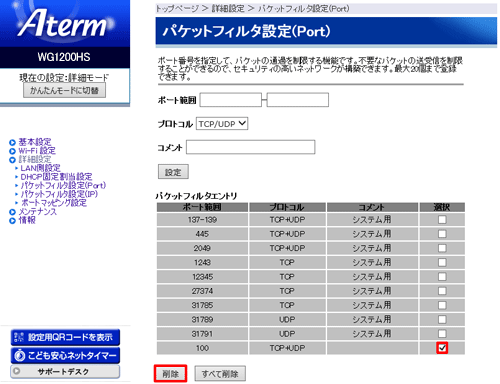
Task: Click the 12345 port cell
Action: click(202, 277)
